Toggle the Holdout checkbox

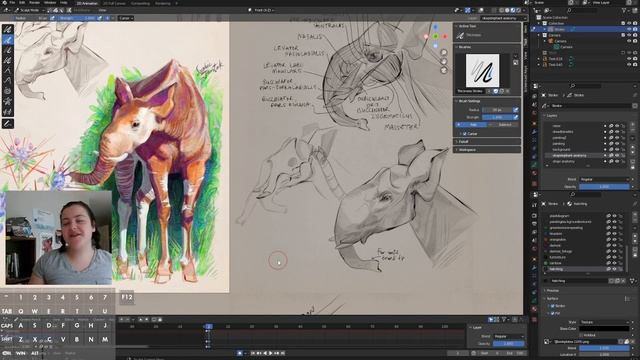(581, 335)
